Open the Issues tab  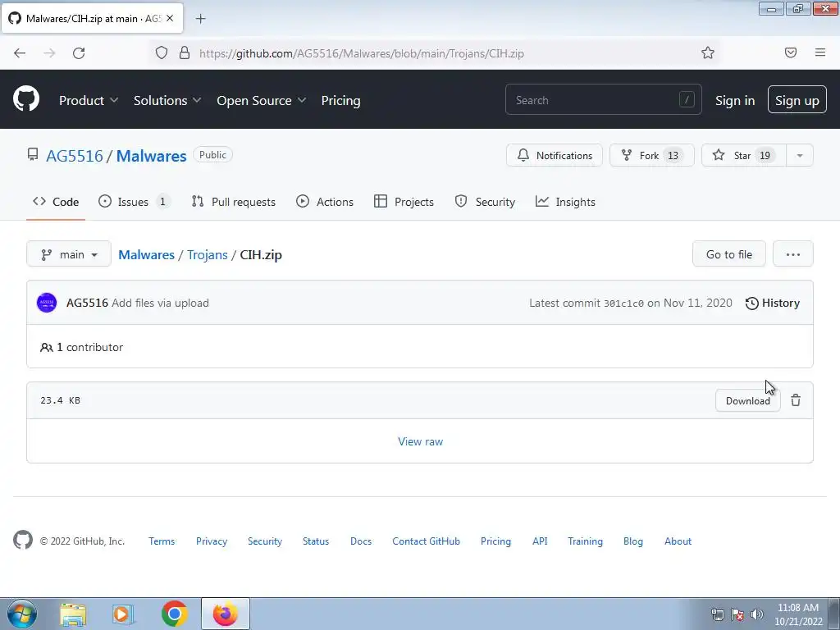(134, 202)
